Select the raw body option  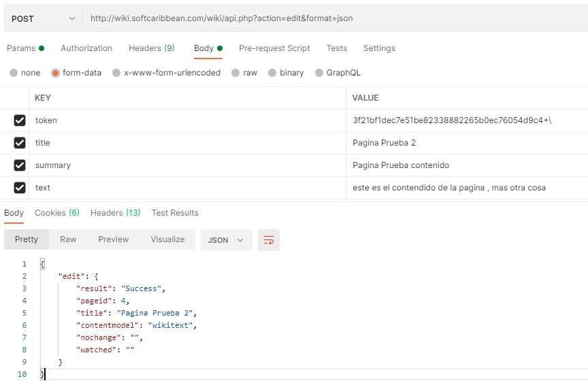pyautogui.click(x=235, y=73)
